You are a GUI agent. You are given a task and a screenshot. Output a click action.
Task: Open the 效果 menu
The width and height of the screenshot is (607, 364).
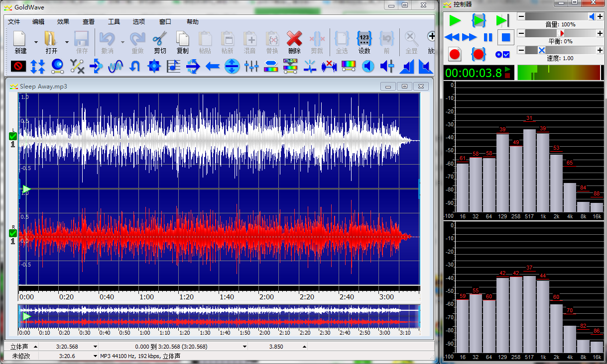pyautogui.click(x=63, y=22)
